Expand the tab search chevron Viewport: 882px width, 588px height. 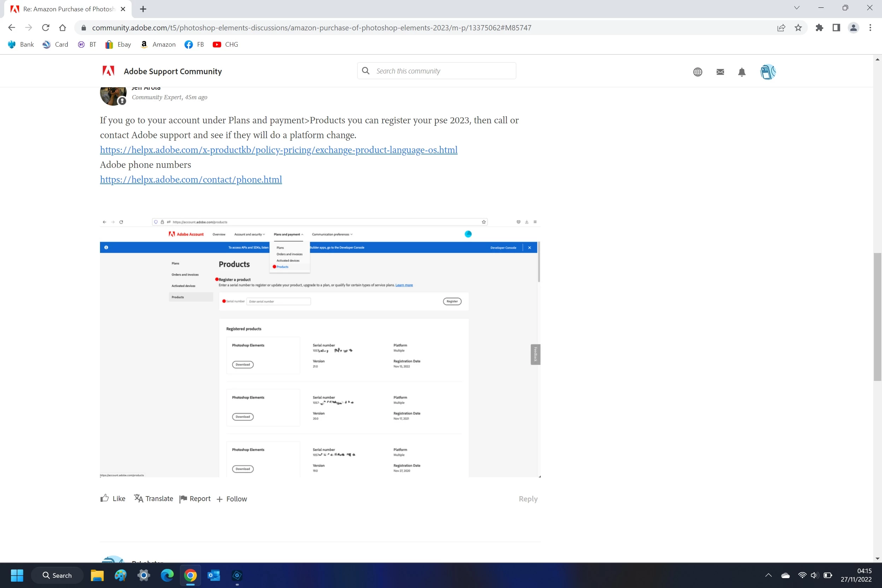click(796, 8)
